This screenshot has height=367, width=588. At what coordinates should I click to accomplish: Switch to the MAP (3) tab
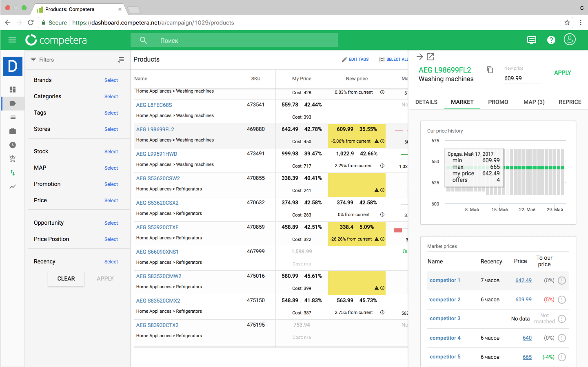pyautogui.click(x=534, y=102)
